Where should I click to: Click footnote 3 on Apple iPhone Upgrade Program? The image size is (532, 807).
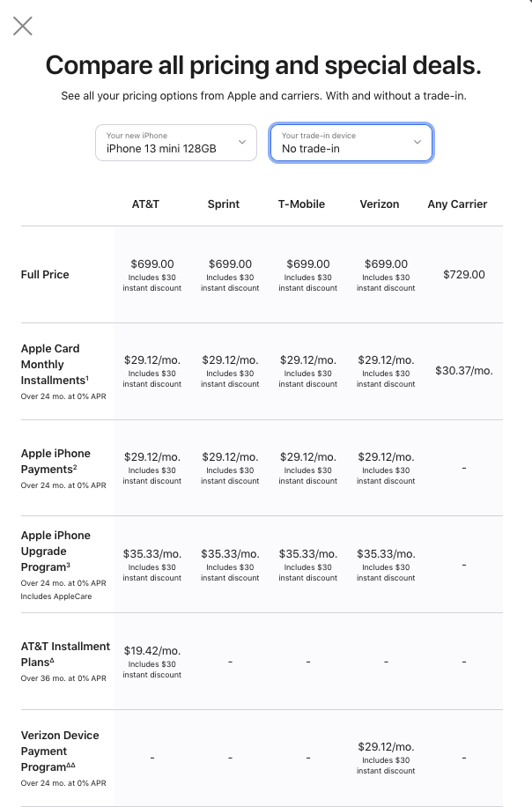(68, 565)
